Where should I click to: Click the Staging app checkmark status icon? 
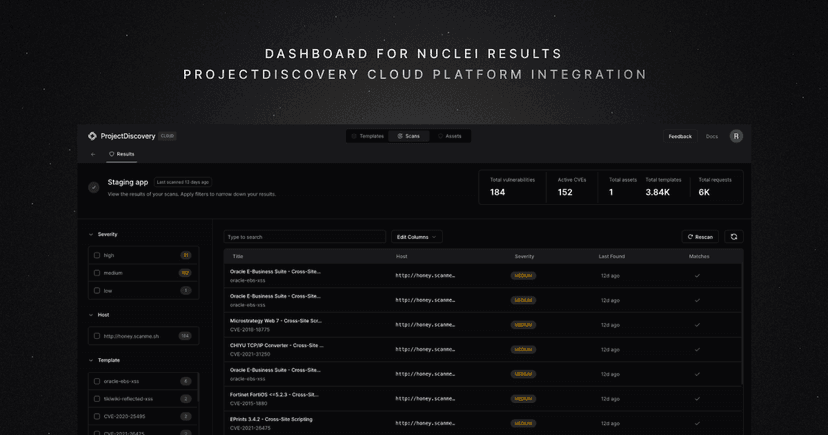[94, 187]
